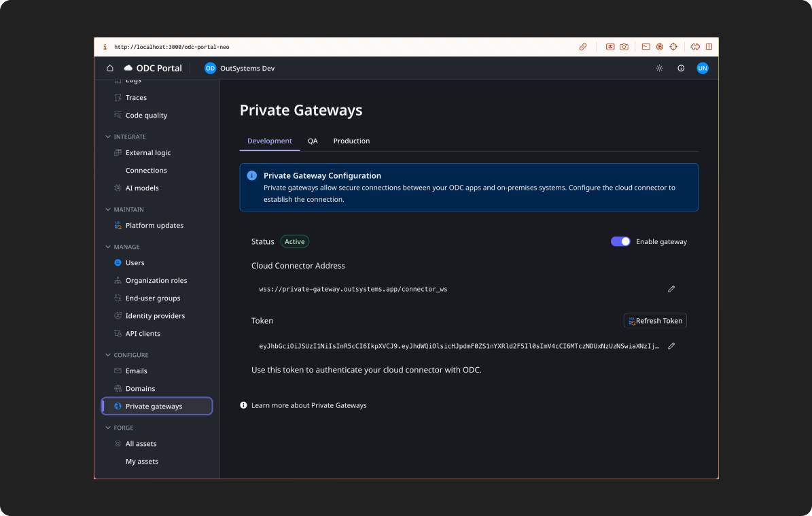Open the info circle icon in the header
This screenshot has width=812, height=516.
tap(681, 68)
